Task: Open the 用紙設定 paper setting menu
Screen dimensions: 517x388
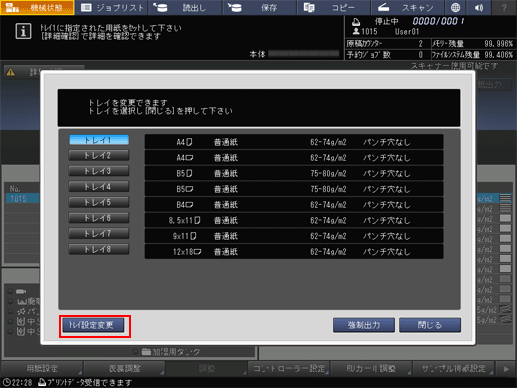Action: pyautogui.click(x=42, y=368)
